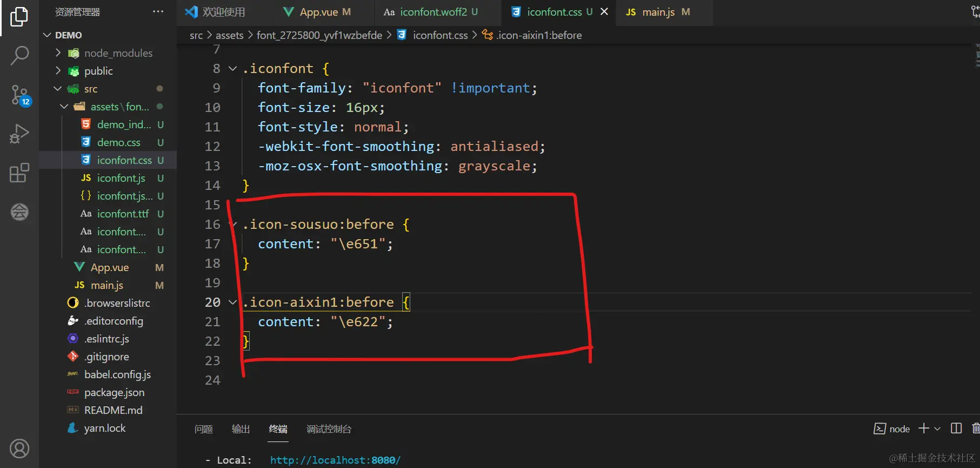This screenshot has width=980, height=468.
Task: Open Source Control view with 12 badge
Action: pyautogui.click(x=21, y=96)
